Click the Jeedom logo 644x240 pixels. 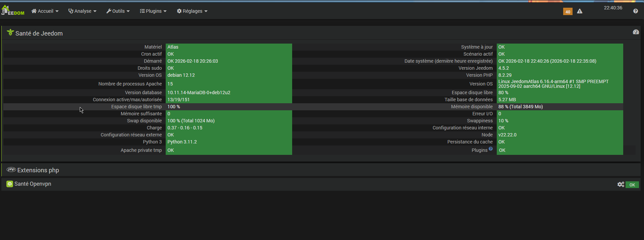pos(13,10)
